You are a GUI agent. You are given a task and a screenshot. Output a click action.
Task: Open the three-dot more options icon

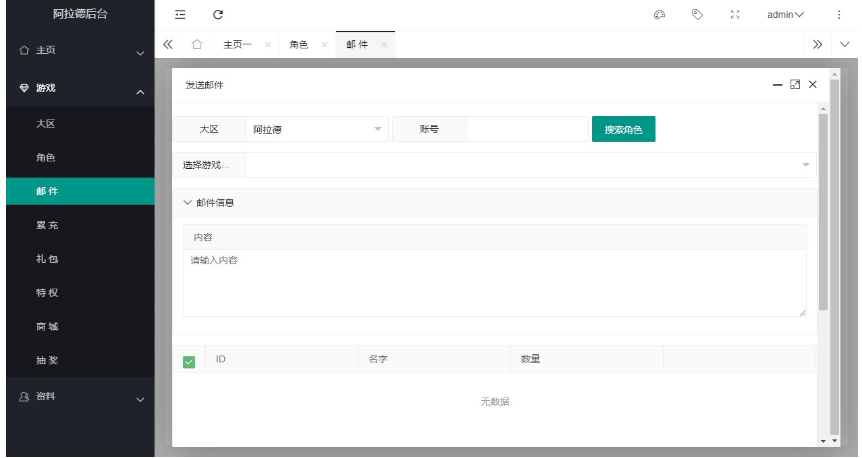coord(838,14)
